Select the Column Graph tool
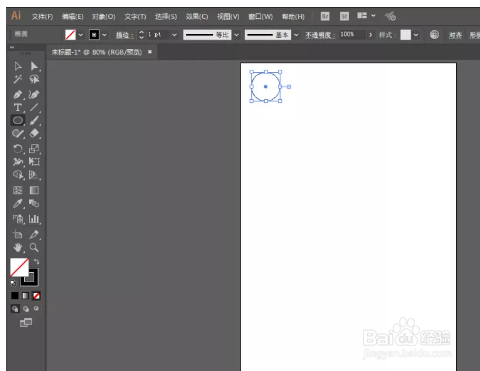 coord(34,219)
